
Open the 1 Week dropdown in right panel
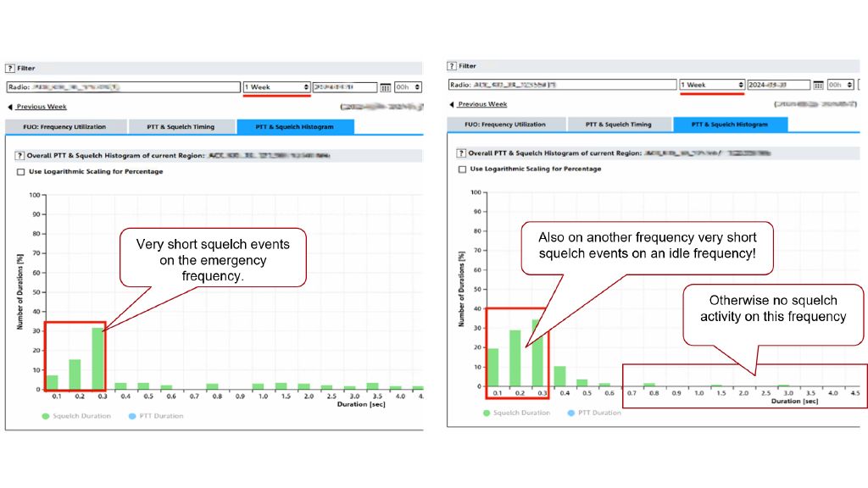click(x=712, y=85)
